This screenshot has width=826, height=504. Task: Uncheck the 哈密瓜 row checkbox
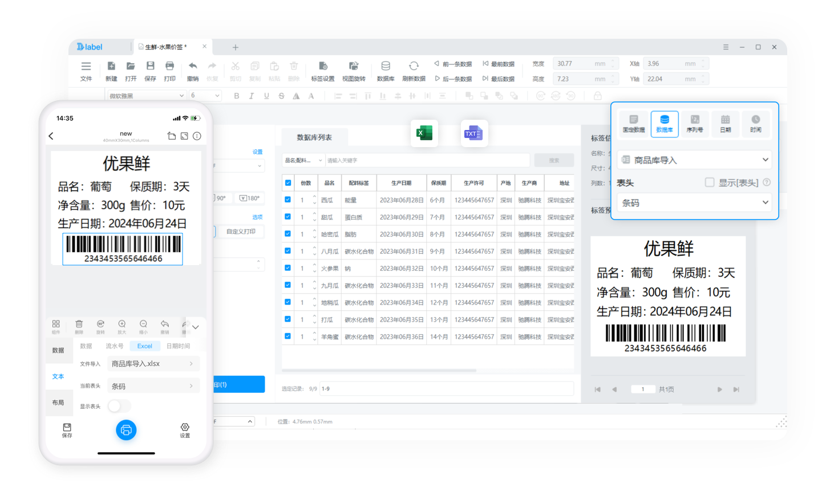pyautogui.click(x=288, y=234)
